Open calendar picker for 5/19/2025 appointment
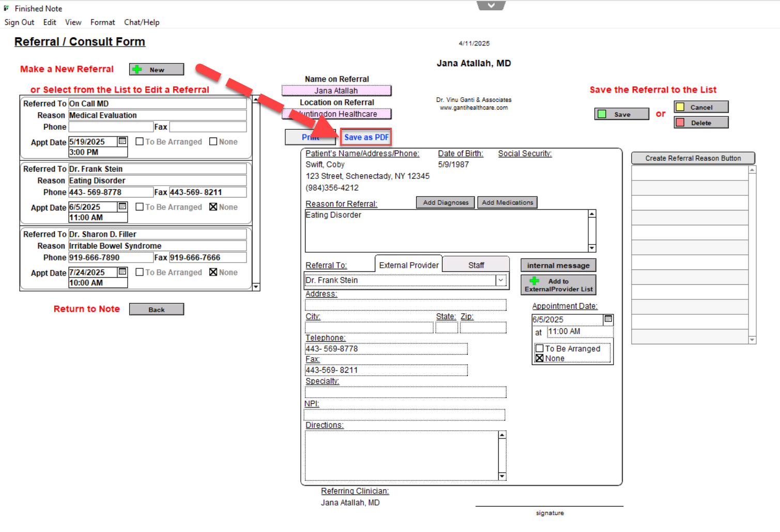780x532 pixels. tap(123, 141)
